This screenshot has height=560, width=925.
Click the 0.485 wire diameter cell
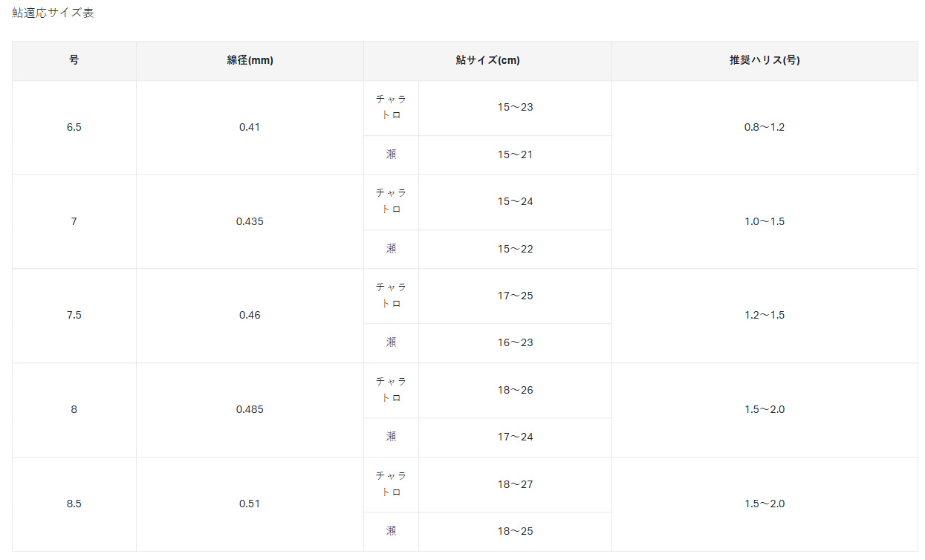pos(250,409)
